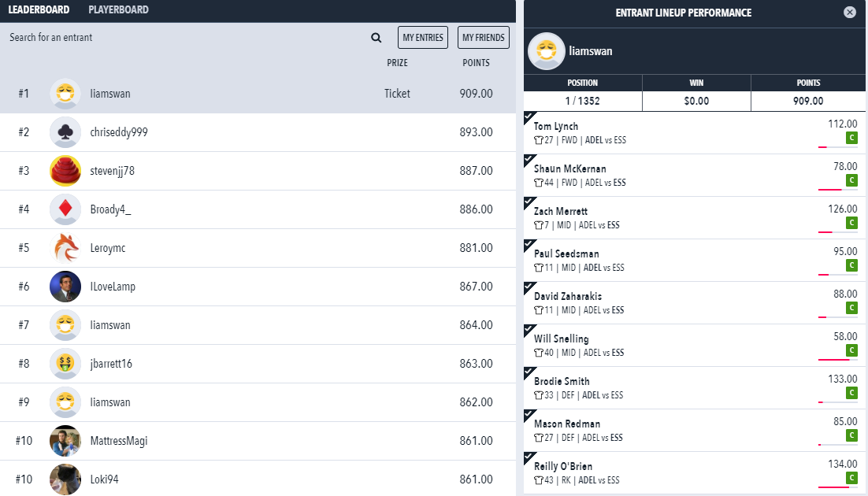Click the search magnifier icon
The image size is (868, 496).
[x=376, y=38]
